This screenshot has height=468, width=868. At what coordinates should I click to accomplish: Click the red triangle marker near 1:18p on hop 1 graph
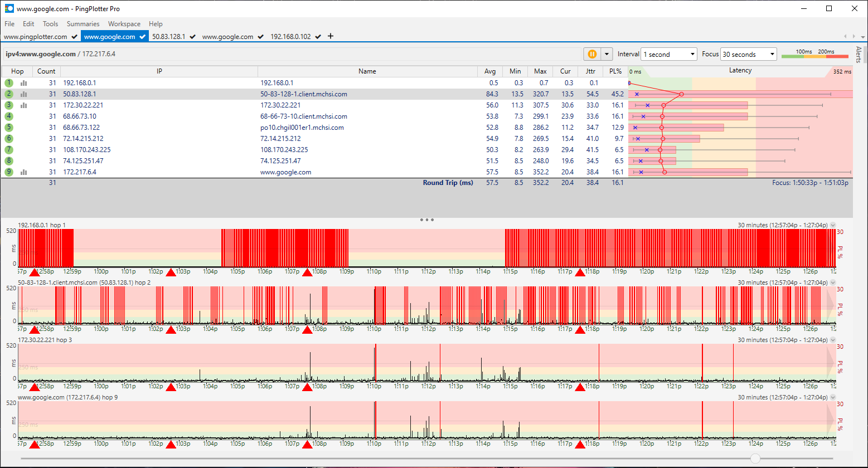580,272
